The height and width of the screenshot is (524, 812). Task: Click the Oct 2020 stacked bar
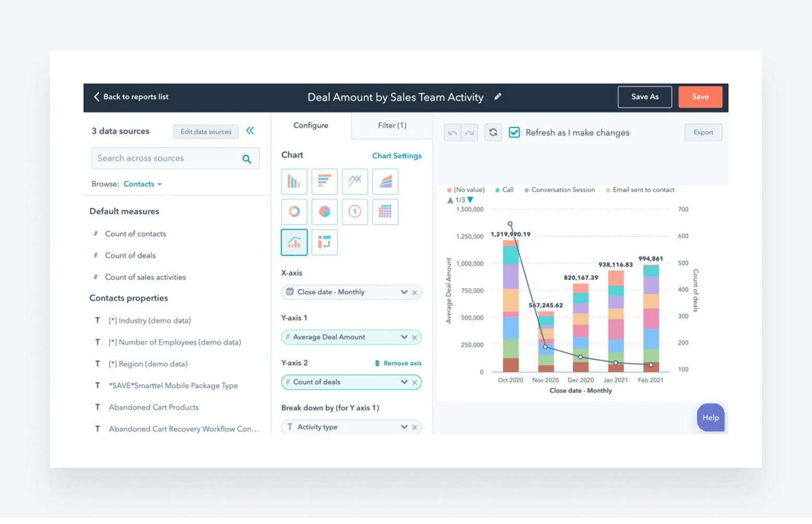(x=511, y=306)
